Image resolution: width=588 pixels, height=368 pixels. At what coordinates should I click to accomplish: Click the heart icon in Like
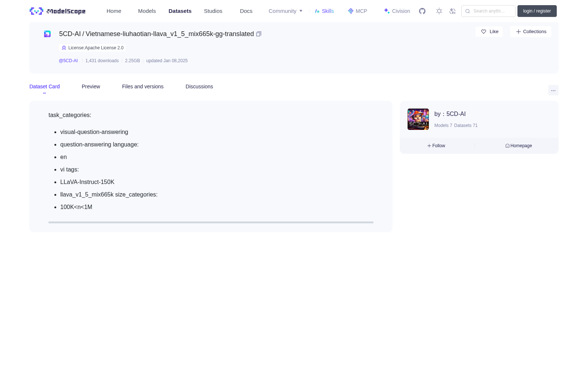tap(484, 32)
